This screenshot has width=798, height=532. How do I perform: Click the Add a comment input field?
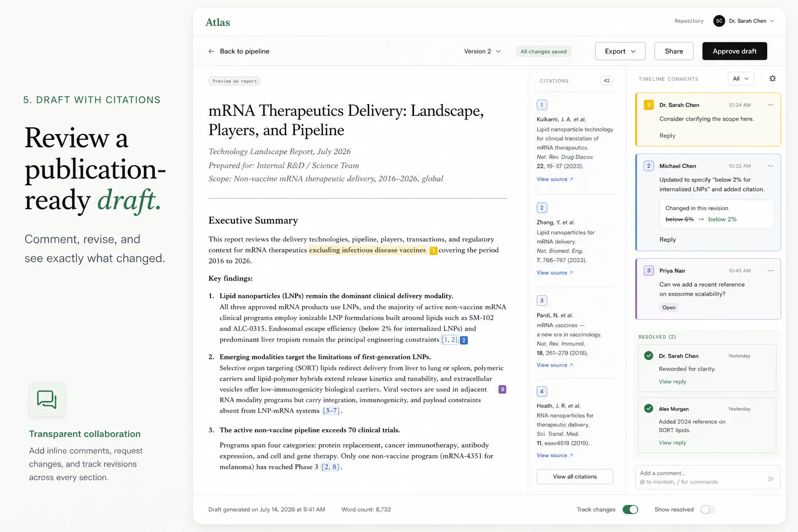point(708,477)
